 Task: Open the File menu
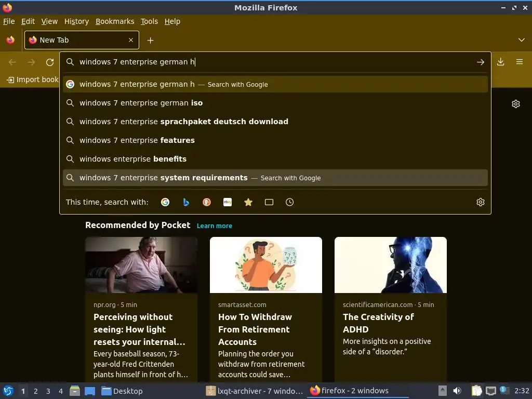tap(9, 21)
